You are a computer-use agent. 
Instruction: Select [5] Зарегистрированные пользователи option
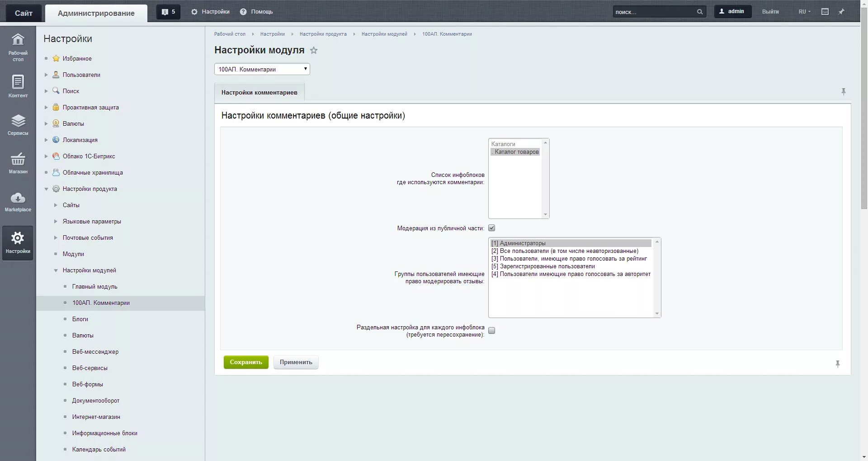(571, 266)
